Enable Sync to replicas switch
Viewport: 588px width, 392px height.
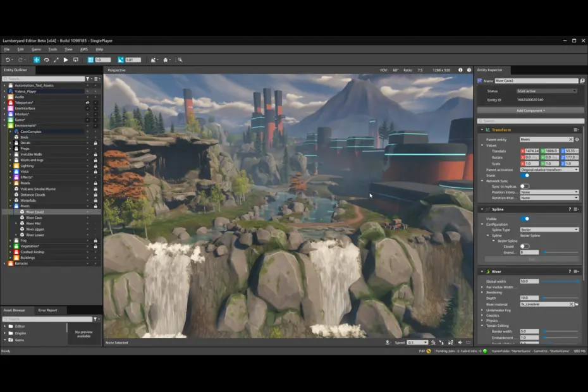pos(525,187)
